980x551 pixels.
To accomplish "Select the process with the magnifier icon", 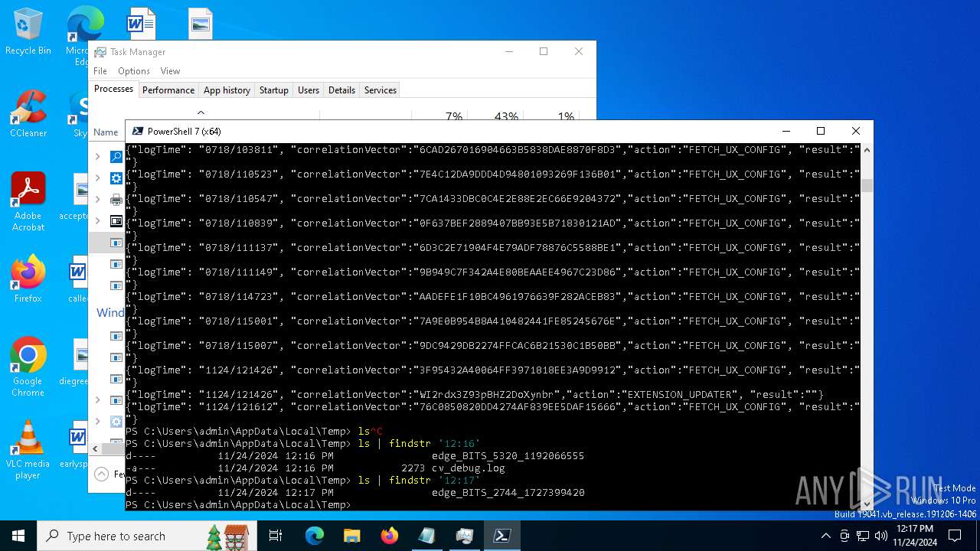I will pyautogui.click(x=116, y=157).
